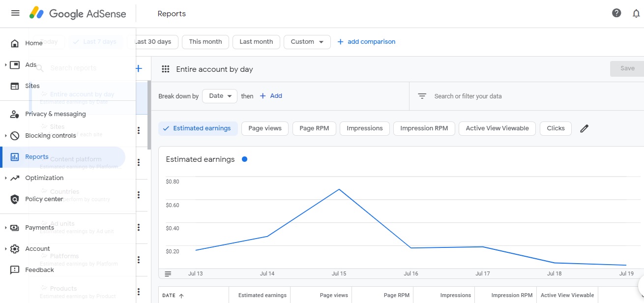The height and width of the screenshot is (303, 644).
Task: Click the Estimated earnings column header
Action: coord(263,296)
